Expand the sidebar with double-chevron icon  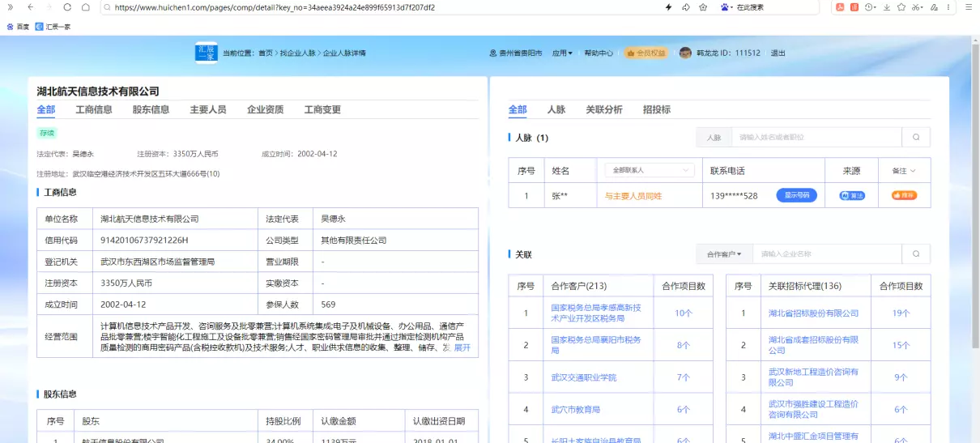[10, 7]
